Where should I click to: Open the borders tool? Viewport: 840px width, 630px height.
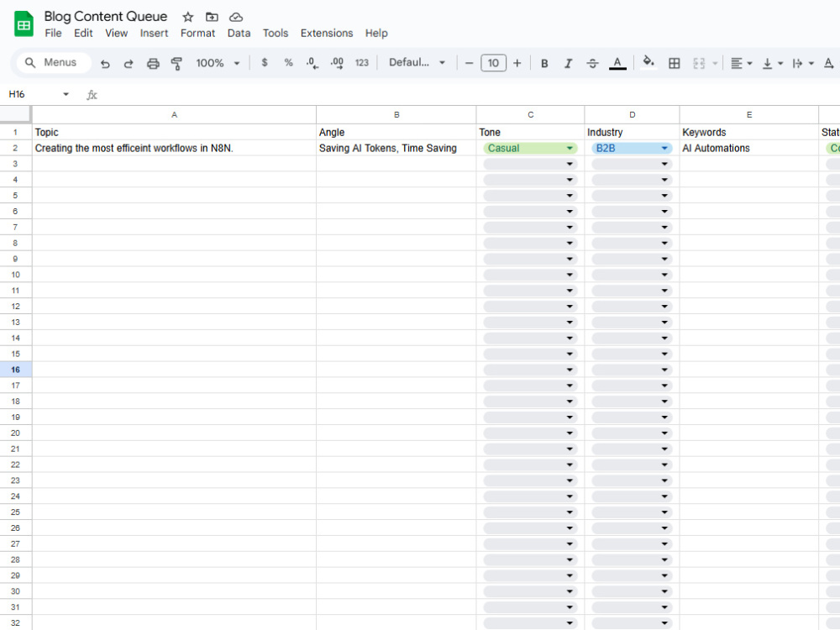(675, 64)
